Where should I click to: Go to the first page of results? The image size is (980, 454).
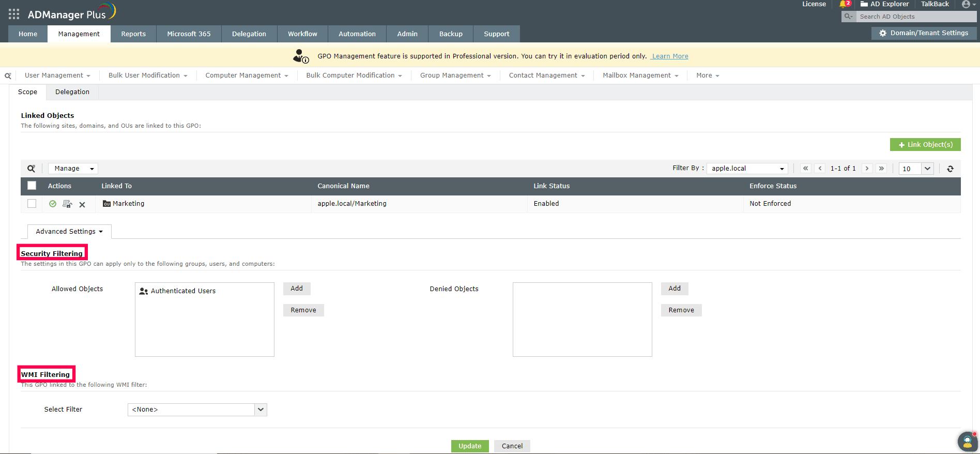point(805,169)
